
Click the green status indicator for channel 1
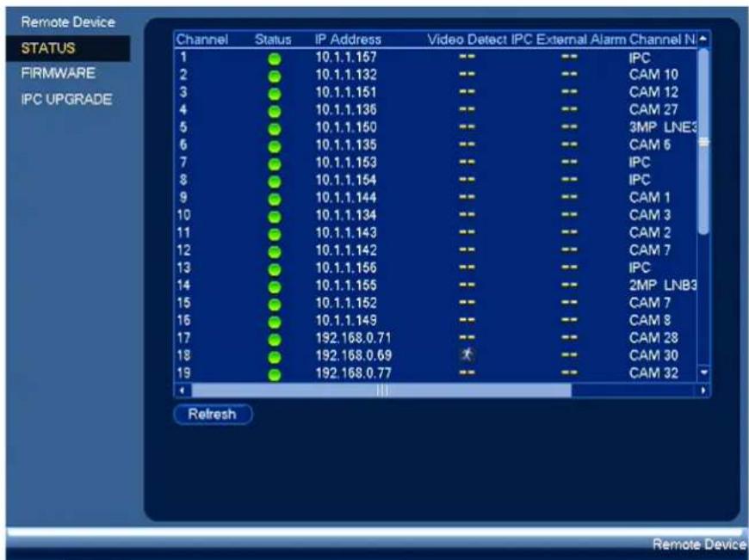[x=275, y=59]
